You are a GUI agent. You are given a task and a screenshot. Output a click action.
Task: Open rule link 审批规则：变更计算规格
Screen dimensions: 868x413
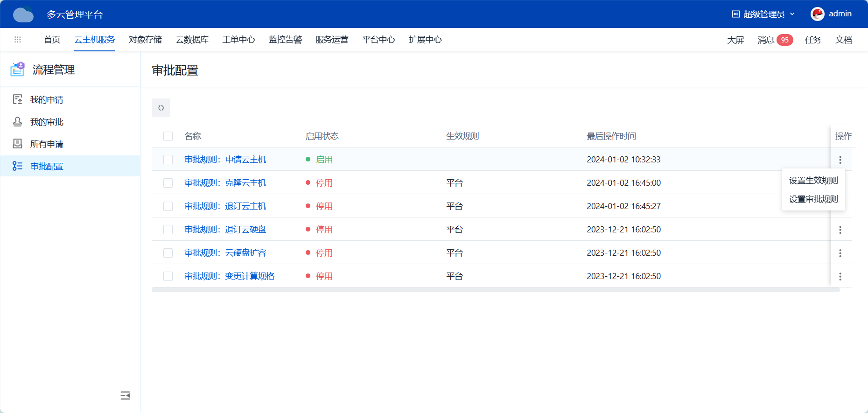pos(229,276)
